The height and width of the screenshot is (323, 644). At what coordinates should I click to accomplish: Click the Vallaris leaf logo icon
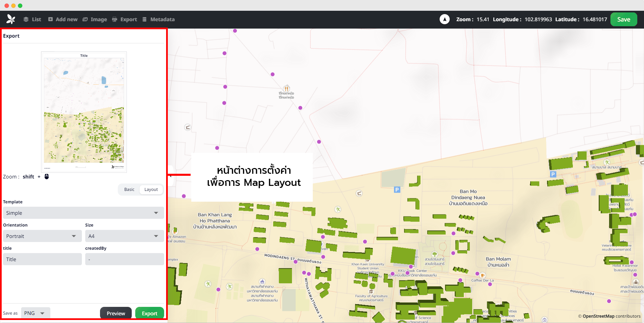(x=11, y=19)
